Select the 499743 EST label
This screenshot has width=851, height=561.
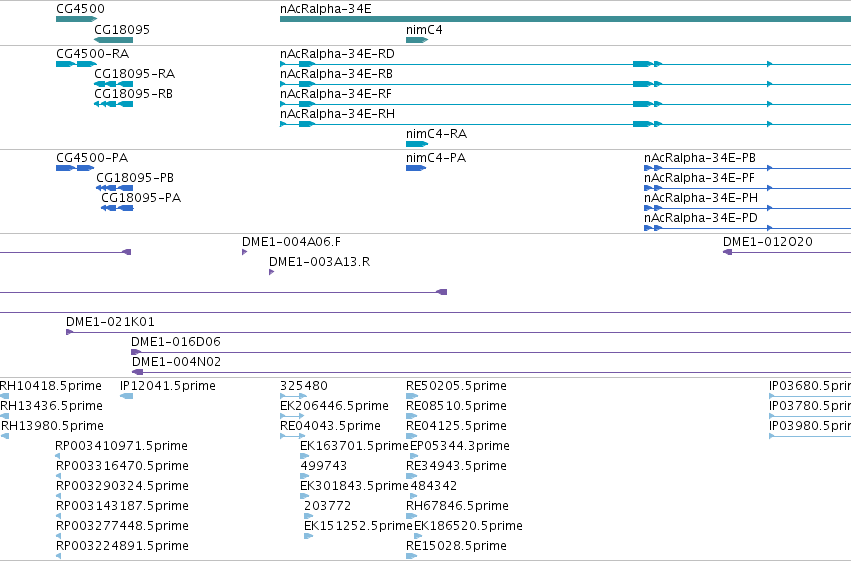point(323,466)
